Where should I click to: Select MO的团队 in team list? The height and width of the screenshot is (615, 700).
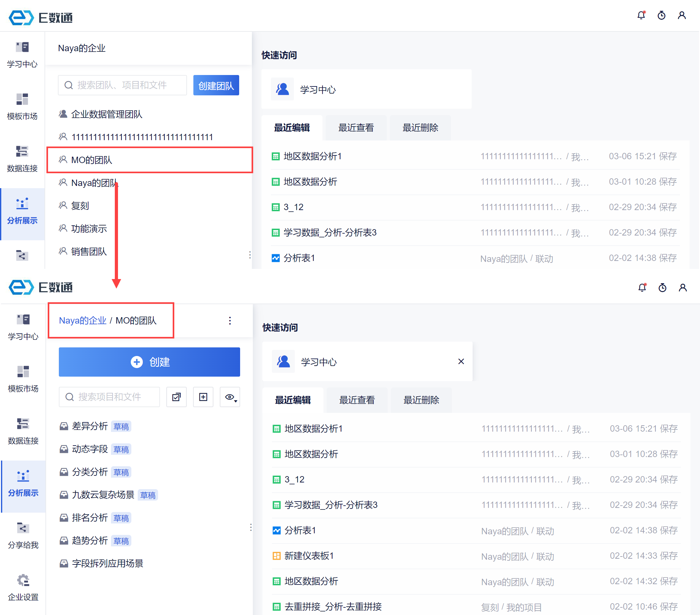coord(92,160)
